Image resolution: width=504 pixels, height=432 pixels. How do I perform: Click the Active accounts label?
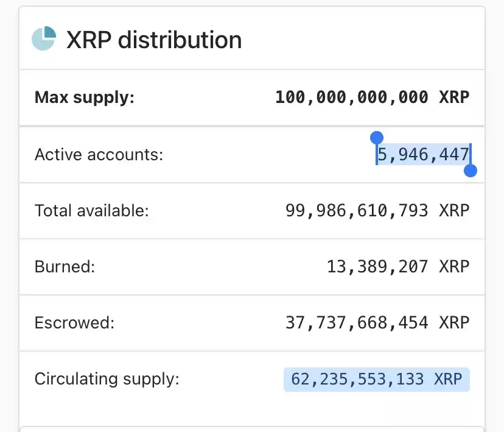point(99,154)
